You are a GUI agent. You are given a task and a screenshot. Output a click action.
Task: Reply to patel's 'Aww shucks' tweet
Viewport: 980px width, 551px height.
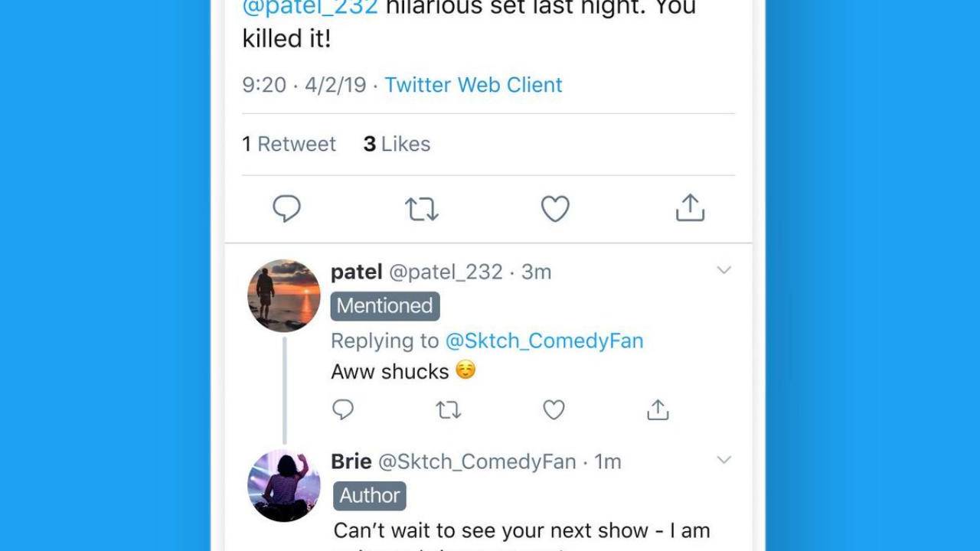click(343, 410)
